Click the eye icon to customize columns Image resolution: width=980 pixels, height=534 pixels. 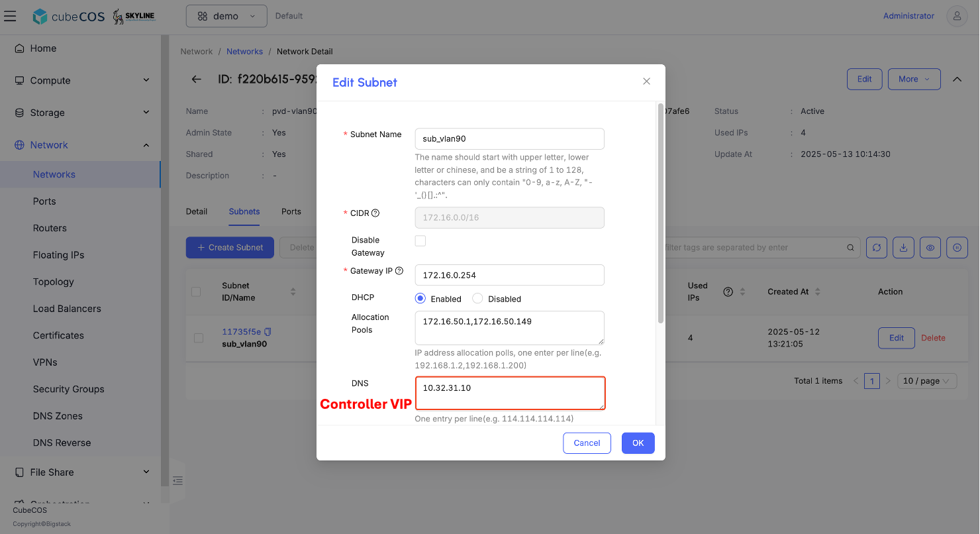930,247
